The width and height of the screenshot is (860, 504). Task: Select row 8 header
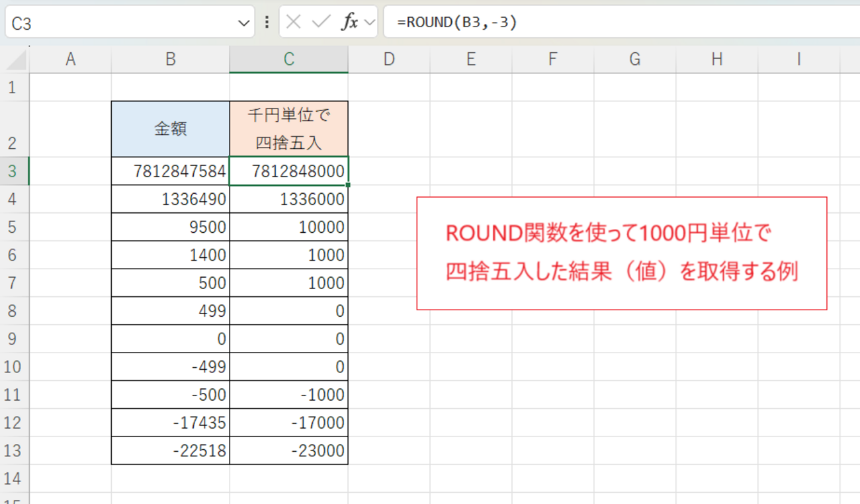(x=15, y=311)
